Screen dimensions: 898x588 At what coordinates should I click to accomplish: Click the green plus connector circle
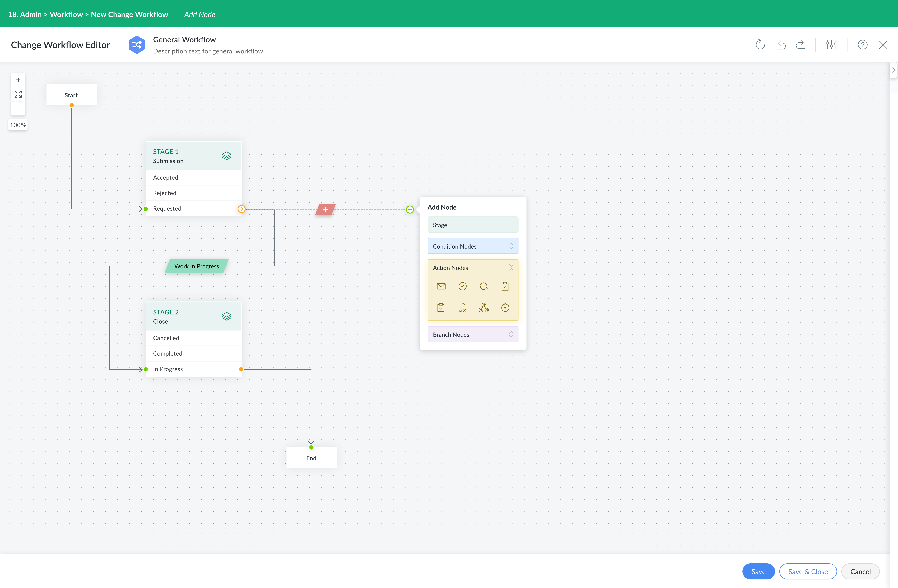pyautogui.click(x=410, y=209)
